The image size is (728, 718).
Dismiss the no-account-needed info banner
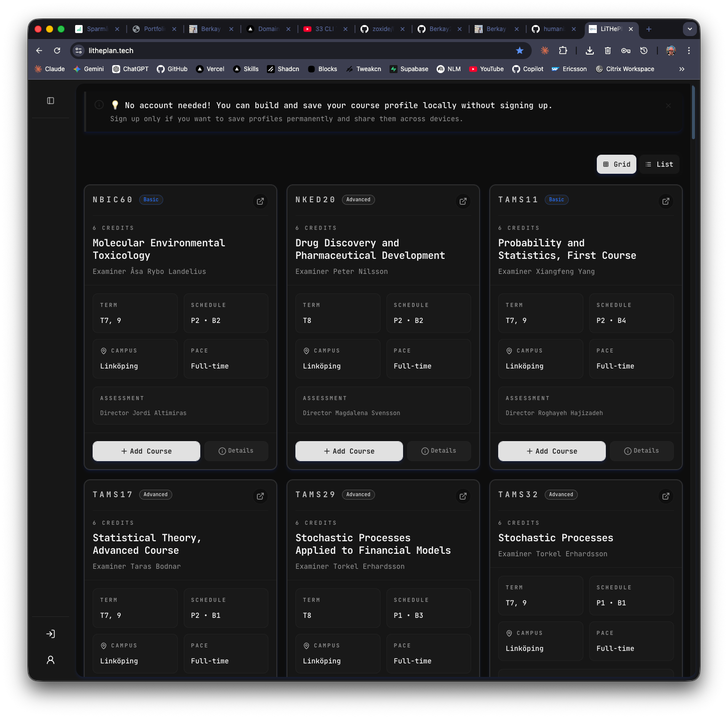pyautogui.click(x=668, y=105)
